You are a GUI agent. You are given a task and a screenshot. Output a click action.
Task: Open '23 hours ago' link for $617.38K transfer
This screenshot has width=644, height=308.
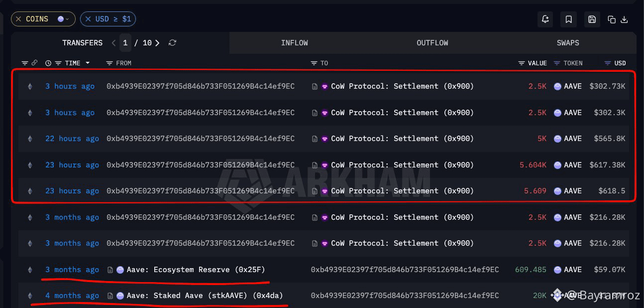(x=72, y=165)
